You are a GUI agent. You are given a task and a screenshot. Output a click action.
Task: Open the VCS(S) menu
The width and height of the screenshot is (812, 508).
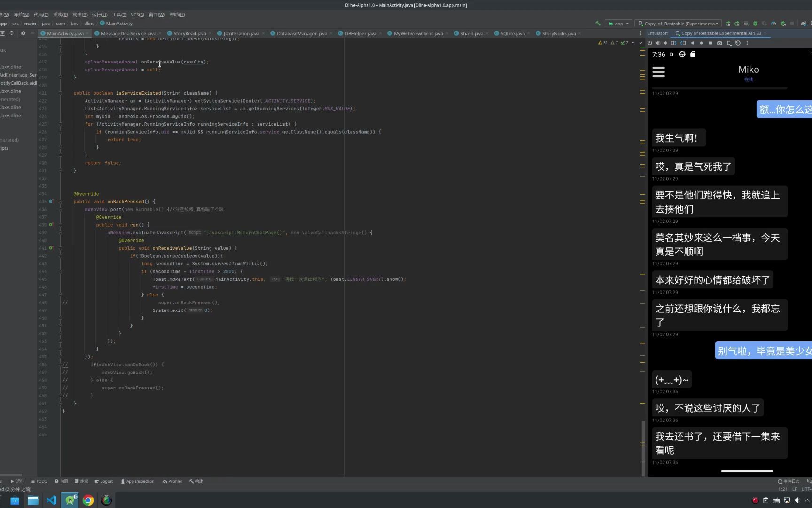pos(137,15)
